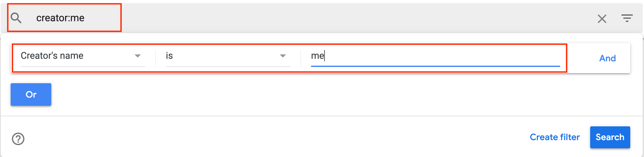Open help via the question mark icon
Viewport: 644px width, 157px height.
pos(18,139)
